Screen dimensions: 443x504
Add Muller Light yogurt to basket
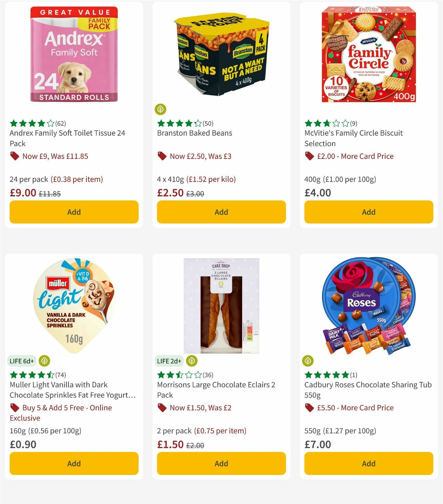pos(73,463)
